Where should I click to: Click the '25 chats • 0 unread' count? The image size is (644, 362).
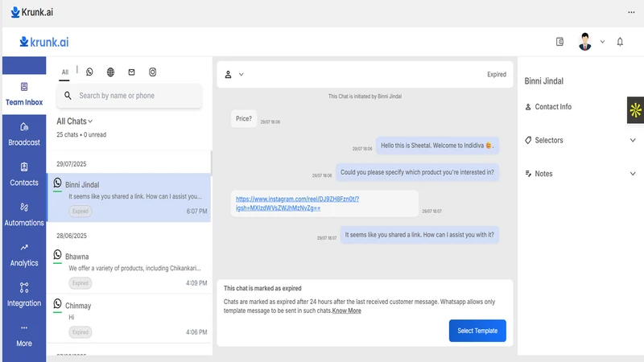click(x=81, y=134)
